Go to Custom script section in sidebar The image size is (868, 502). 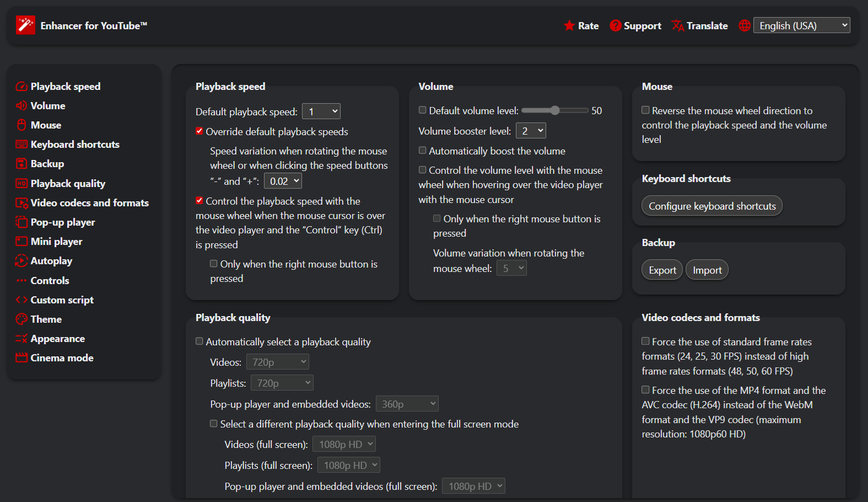(x=62, y=300)
